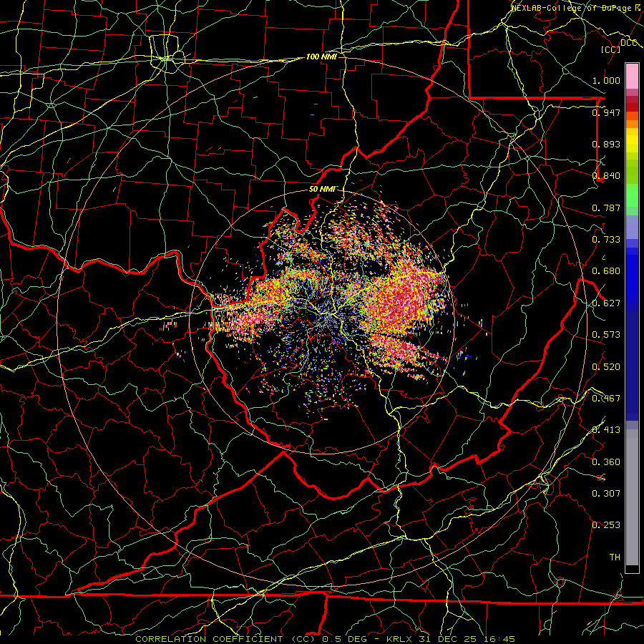Click the 0.253 legend value

tap(606, 525)
